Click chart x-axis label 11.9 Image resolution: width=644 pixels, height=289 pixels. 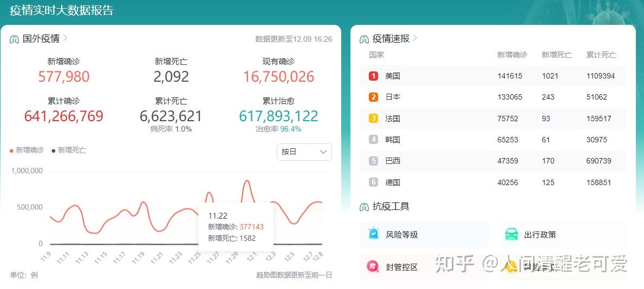click(x=45, y=257)
